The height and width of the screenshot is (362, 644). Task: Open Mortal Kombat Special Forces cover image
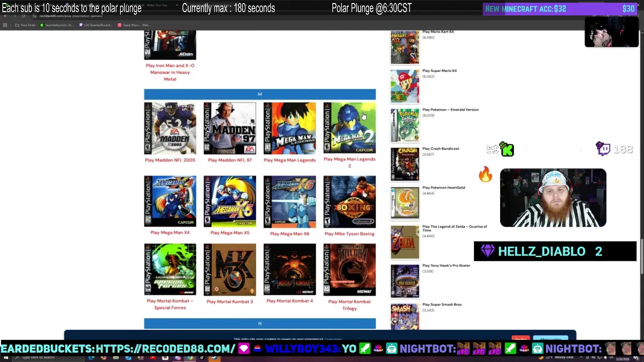pos(170,269)
